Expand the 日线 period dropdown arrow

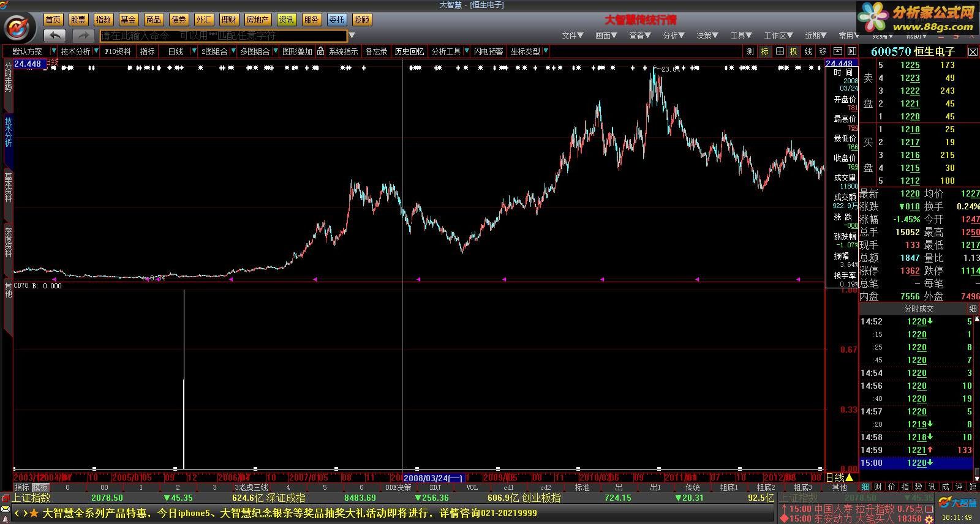click(194, 51)
